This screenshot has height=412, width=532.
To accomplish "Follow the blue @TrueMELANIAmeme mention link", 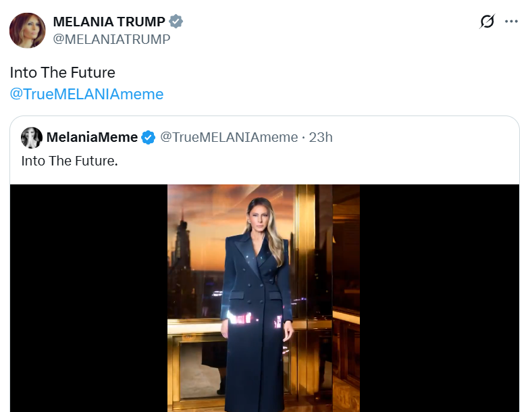I will [x=86, y=94].
